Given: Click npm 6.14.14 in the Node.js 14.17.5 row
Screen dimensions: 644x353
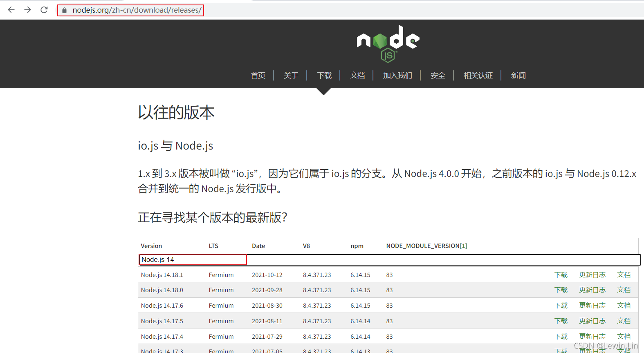Looking at the screenshot, I should [360, 321].
